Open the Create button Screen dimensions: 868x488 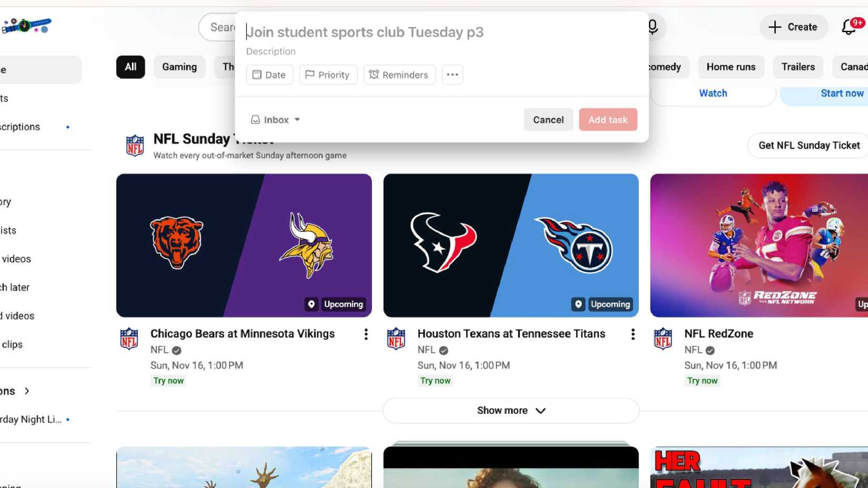pos(793,27)
